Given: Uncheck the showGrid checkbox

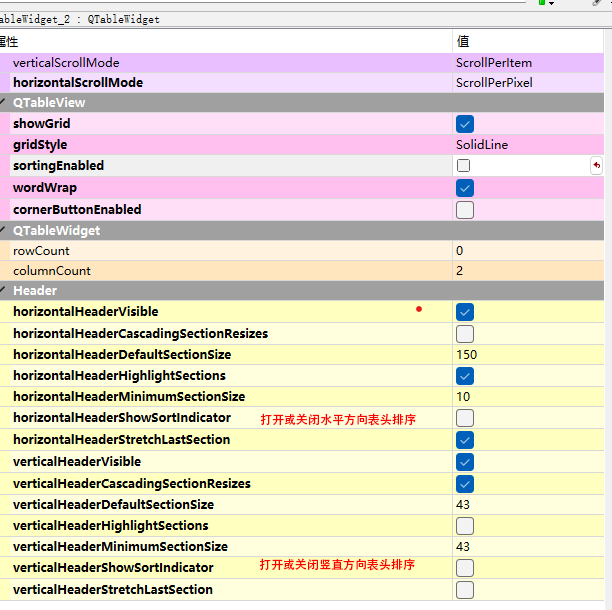Looking at the screenshot, I should [x=464, y=124].
